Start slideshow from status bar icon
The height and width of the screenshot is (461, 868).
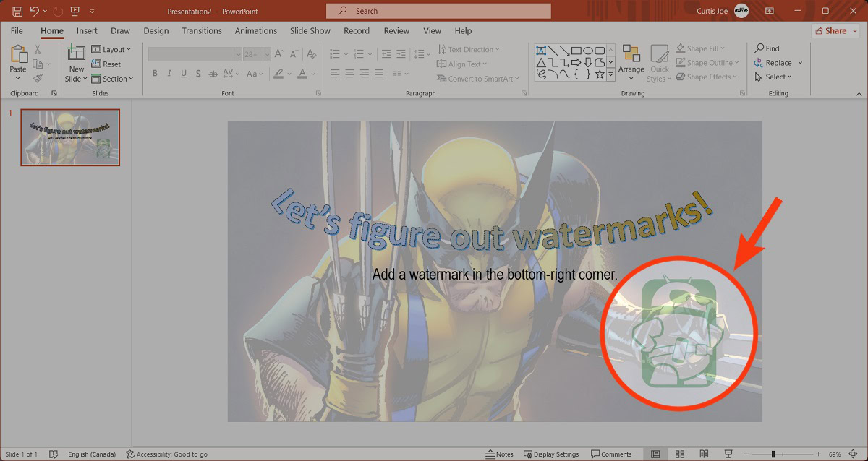(729, 454)
